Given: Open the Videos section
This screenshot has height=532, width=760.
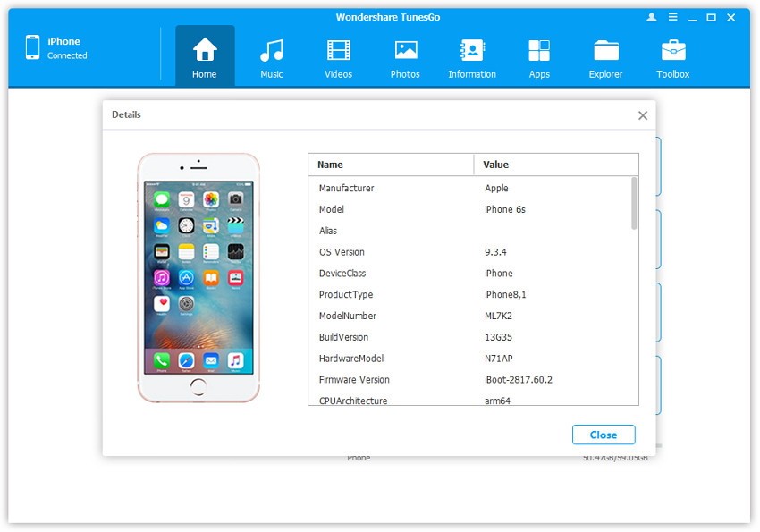Looking at the screenshot, I should coord(338,56).
